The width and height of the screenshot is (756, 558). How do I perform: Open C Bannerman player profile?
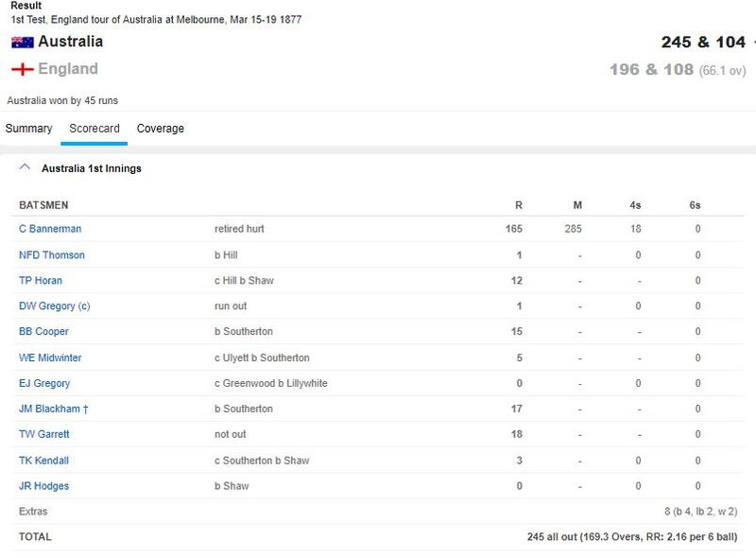[50, 229]
